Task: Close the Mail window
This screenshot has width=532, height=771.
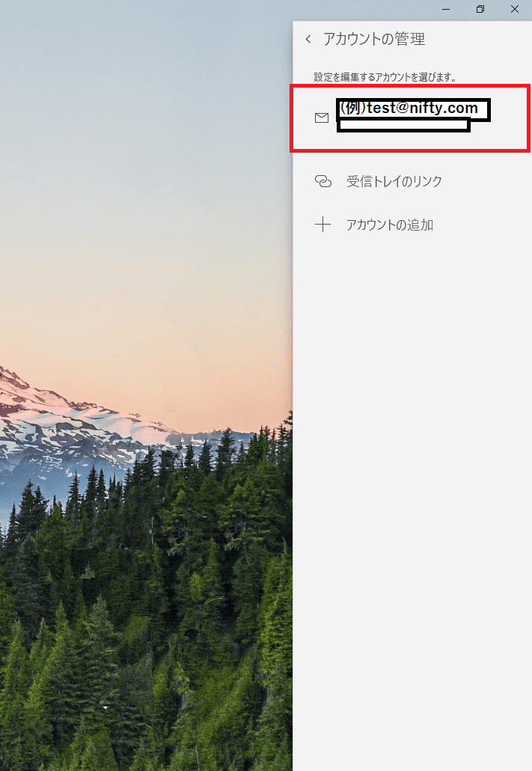Action: [x=515, y=9]
